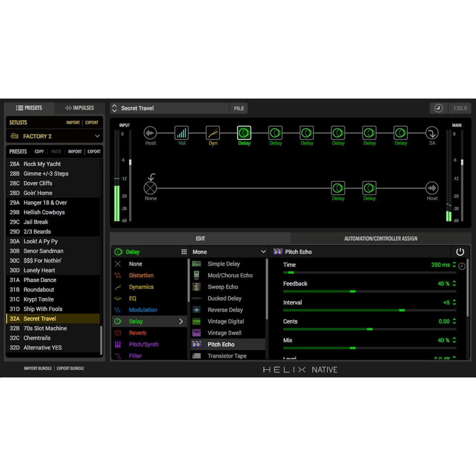Select the Reverse Delay model
476x476 pixels.
(x=225, y=310)
